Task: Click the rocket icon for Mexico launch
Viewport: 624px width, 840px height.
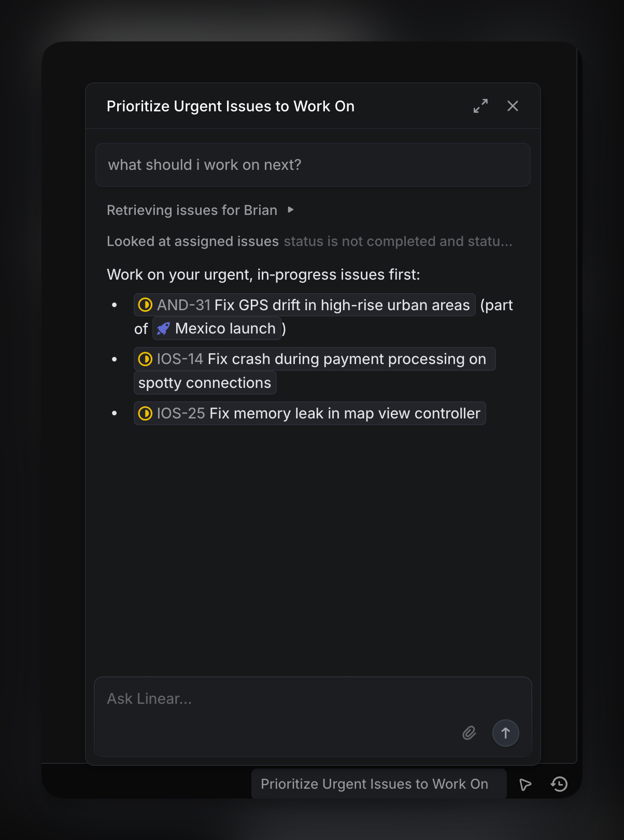Action: [x=163, y=329]
